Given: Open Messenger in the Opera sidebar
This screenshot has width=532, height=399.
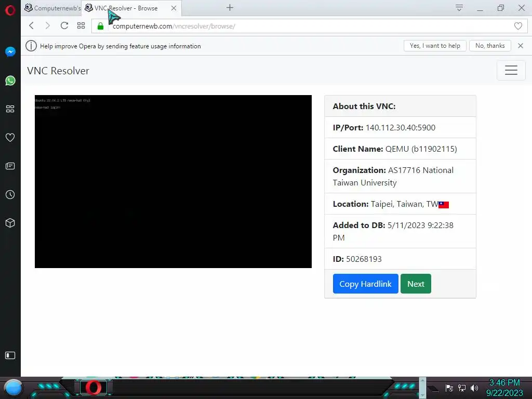Looking at the screenshot, I should click(10, 51).
